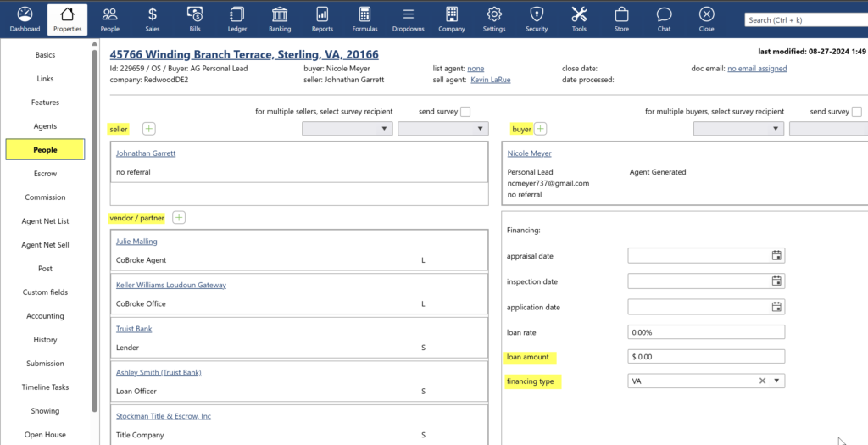The image size is (868, 445).
Task: Open Keller Williams Loudoun Gateway link
Action: coord(171,285)
